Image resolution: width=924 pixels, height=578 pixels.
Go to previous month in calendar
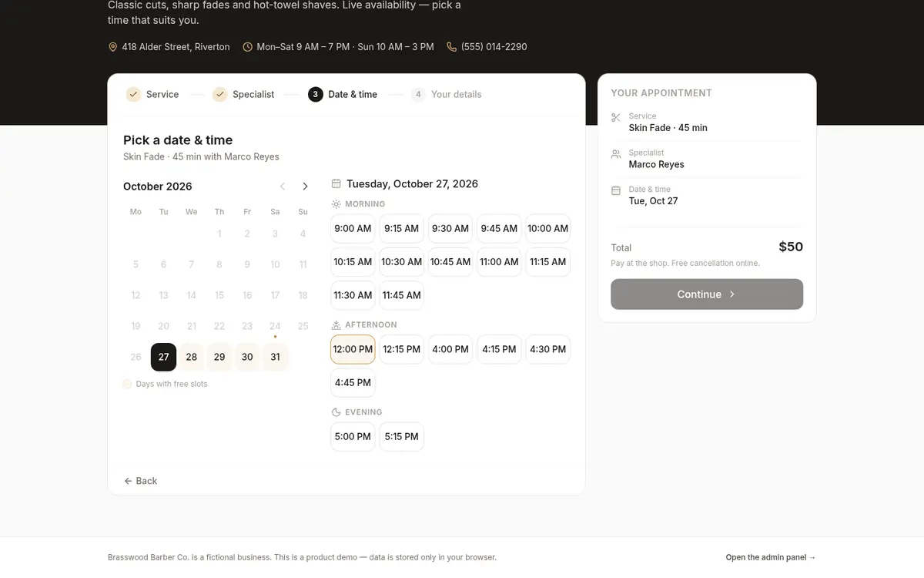(x=283, y=187)
